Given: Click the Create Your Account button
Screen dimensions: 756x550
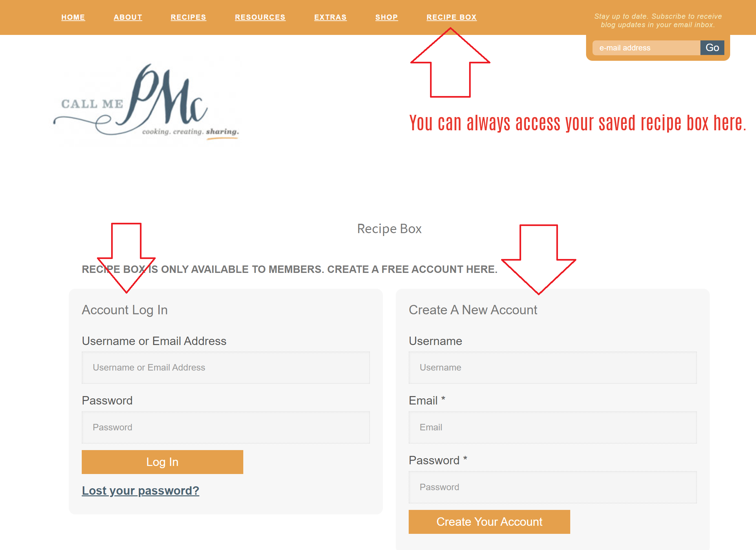Looking at the screenshot, I should [488, 522].
